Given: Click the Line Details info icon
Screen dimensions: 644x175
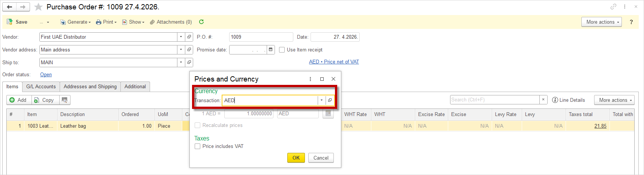Looking at the screenshot, I should coord(555,100).
